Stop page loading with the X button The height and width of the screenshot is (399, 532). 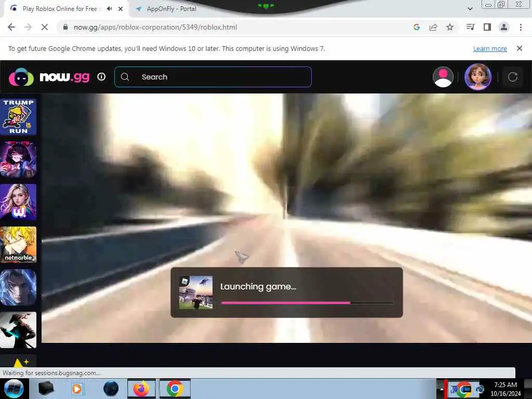(x=45, y=27)
